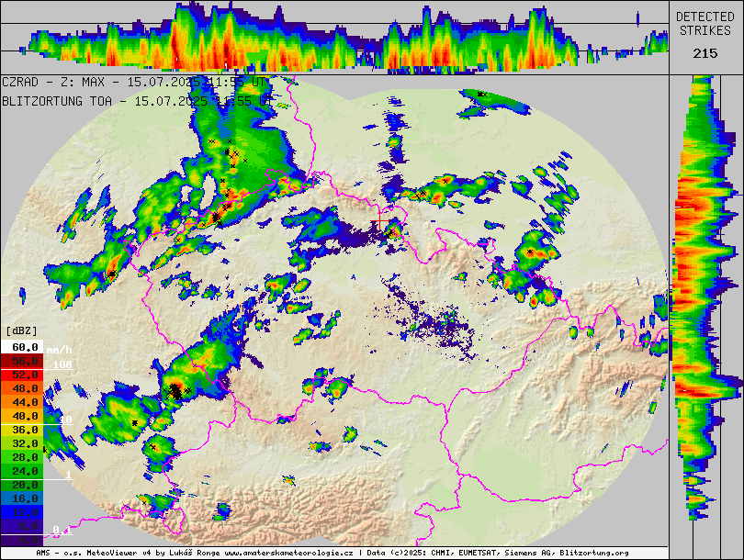Viewport: 744px width, 560px height.
Task: Click the 32.0 dBZ legend swatch
Action: click(22, 443)
